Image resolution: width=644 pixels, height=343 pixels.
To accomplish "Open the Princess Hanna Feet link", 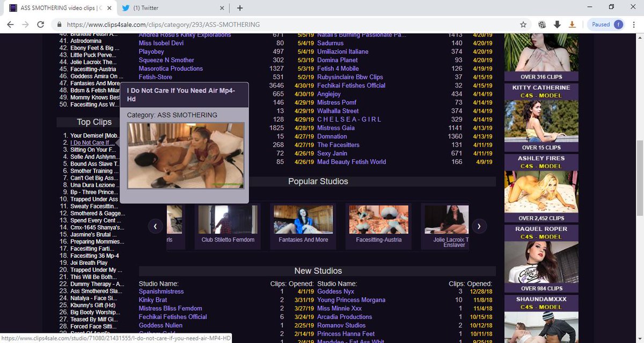I will (x=346, y=334).
